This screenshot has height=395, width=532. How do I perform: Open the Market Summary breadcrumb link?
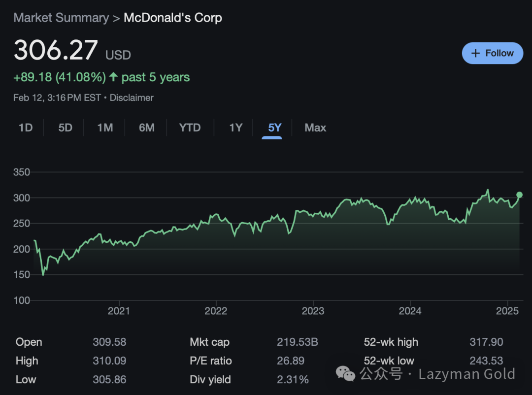coord(62,18)
